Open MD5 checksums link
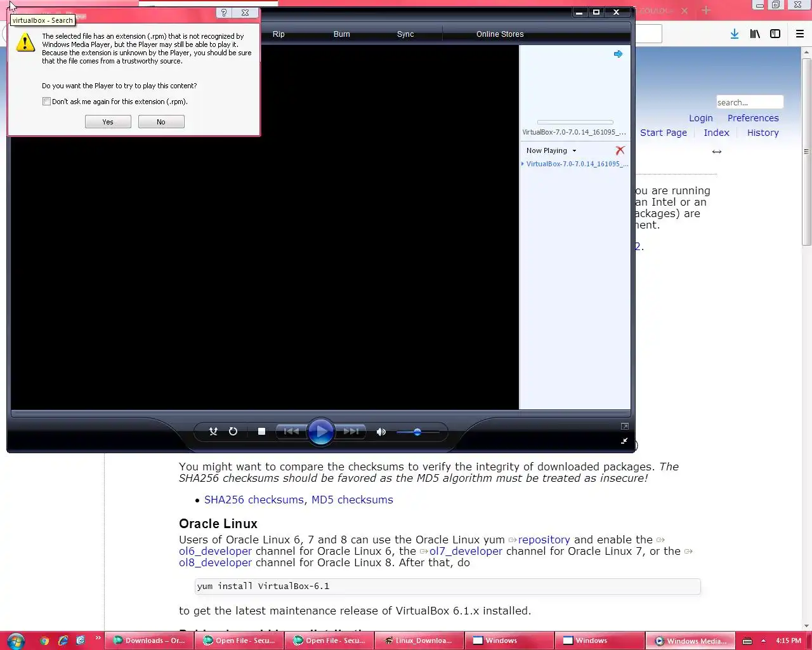 click(x=352, y=500)
